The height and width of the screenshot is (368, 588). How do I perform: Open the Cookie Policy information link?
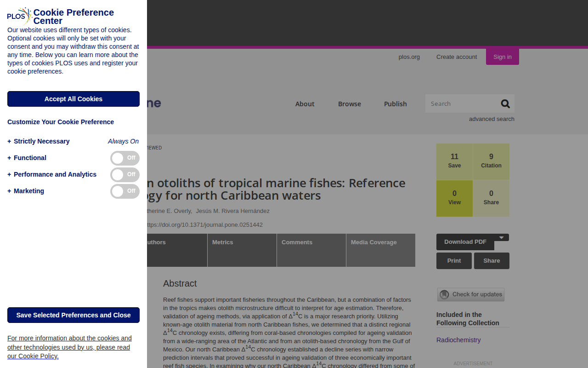tap(69, 347)
